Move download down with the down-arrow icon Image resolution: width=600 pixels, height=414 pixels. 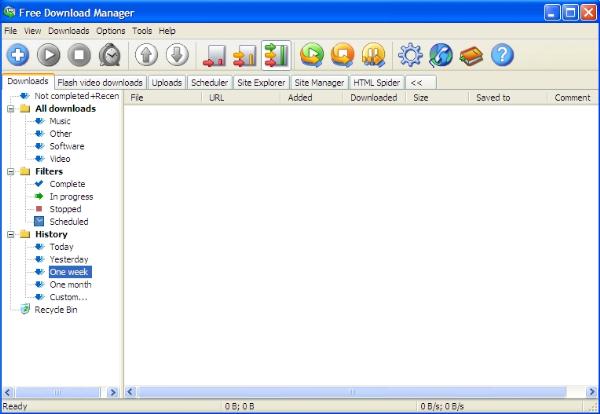[x=177, y=55]
